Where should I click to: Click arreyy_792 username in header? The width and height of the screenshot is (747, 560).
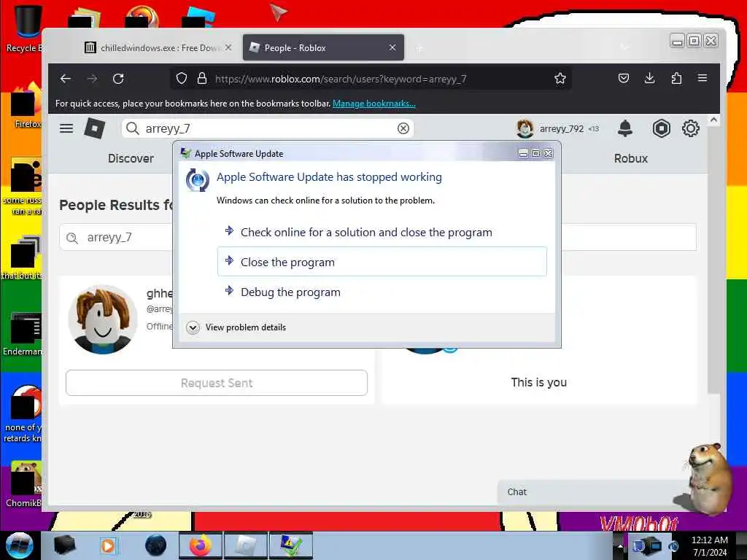[x=561, y=128]
